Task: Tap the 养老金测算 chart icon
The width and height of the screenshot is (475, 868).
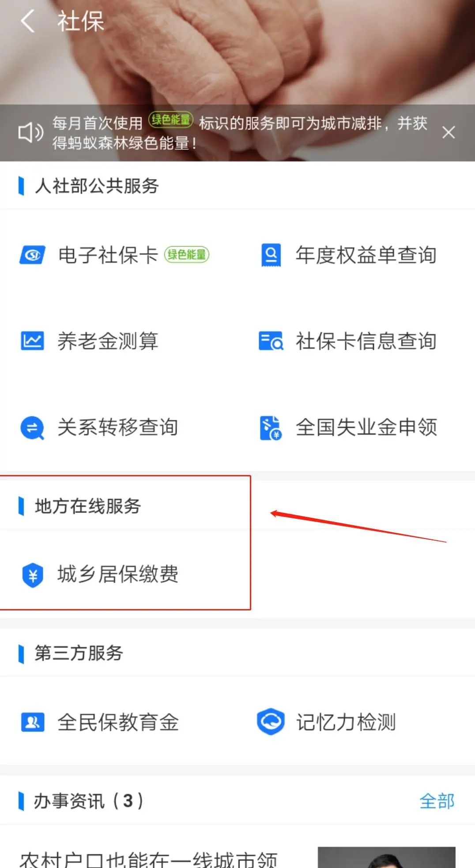Action: 32,341
